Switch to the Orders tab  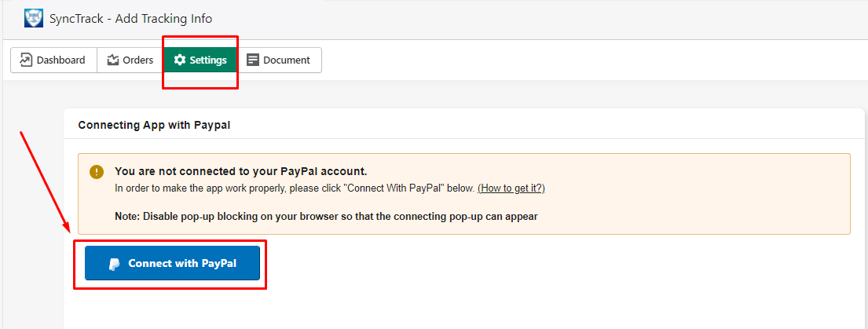[130, 60]
